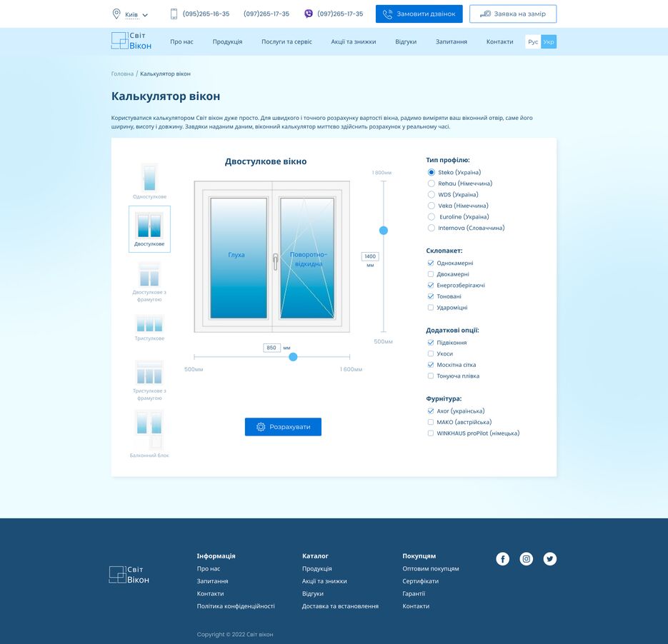Switch language to Укр
Image resolution: width=668 pixels, height=644 pixels.
[549, 41]
